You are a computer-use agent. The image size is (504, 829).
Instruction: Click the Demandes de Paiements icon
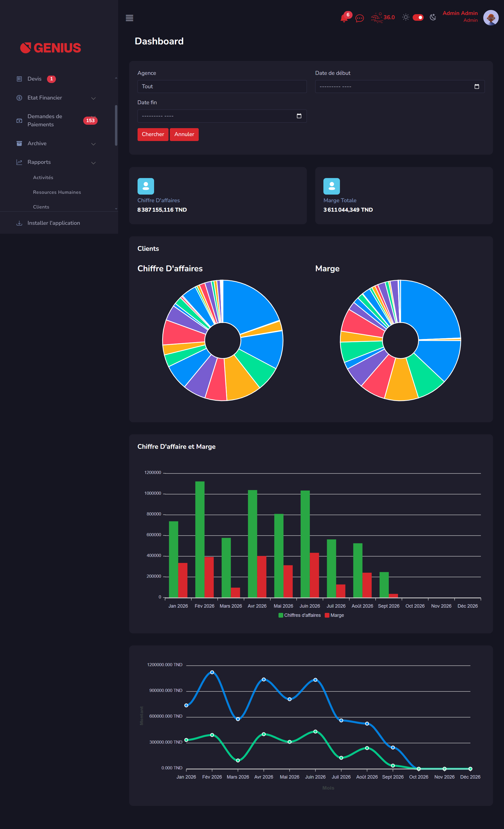[19, 121]
